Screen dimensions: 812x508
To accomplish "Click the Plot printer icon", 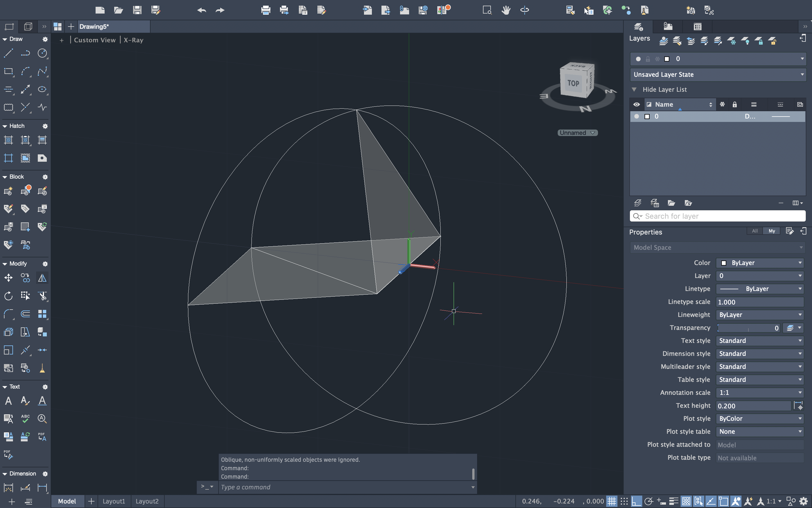I will coord(266,10).
